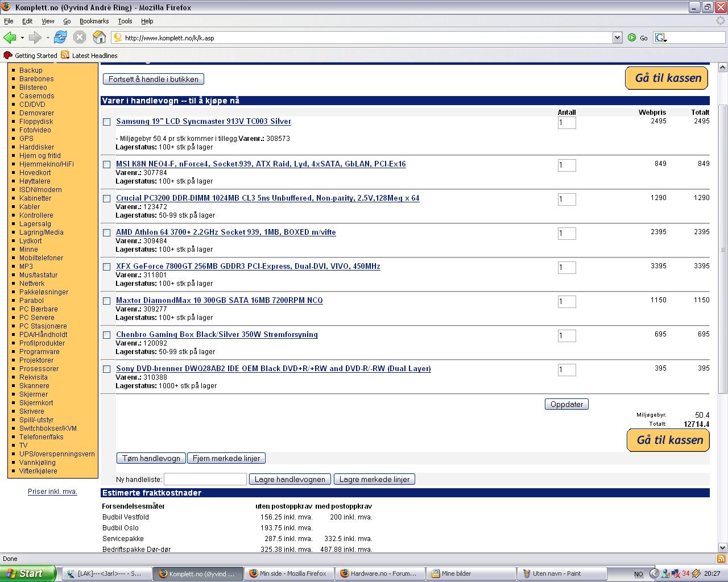The height and width of the screenshot is (582, 728).
Task: Click the Antall field for Sony DVD-brenner
Action: pyautogui.click(x=566, y=369)
